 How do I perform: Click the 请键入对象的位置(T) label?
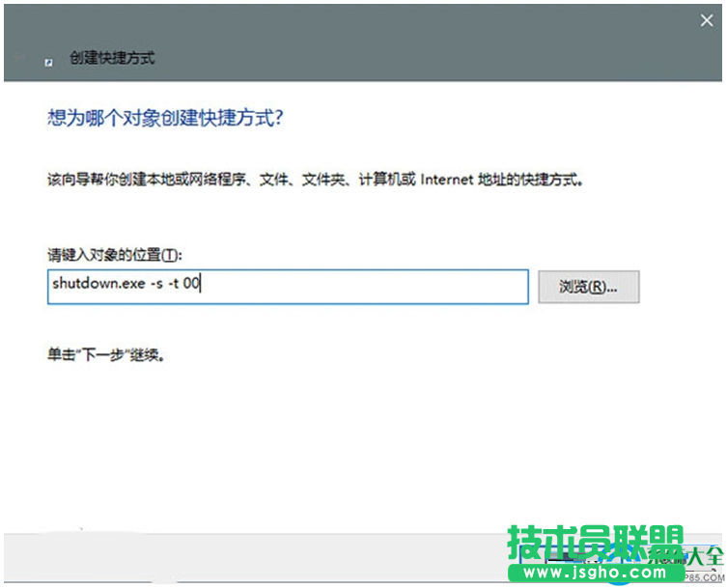point(114,254)
